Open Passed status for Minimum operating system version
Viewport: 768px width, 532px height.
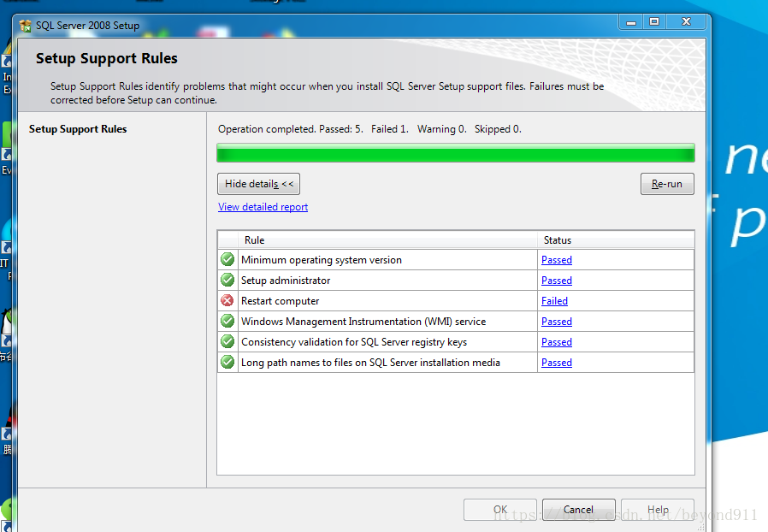[557, 260]
